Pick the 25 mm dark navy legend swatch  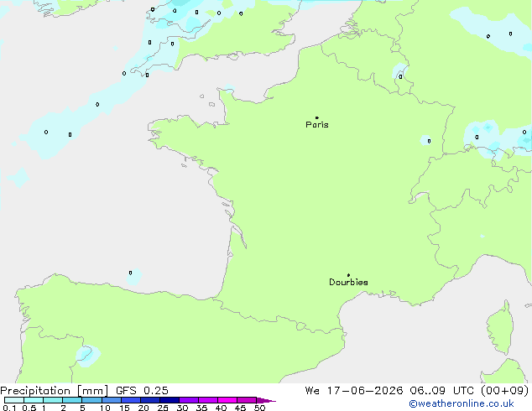[x=170, y=400]
